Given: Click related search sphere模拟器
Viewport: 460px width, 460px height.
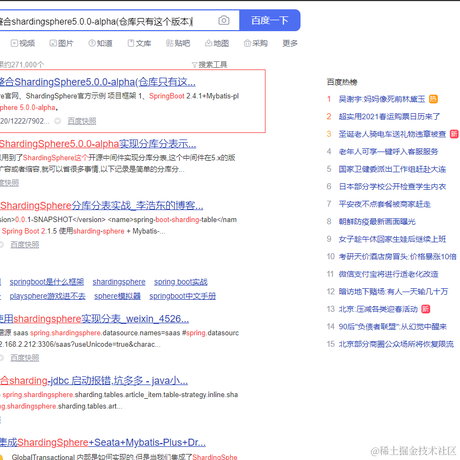Looking at the screenshot, I should click(117, 296).
